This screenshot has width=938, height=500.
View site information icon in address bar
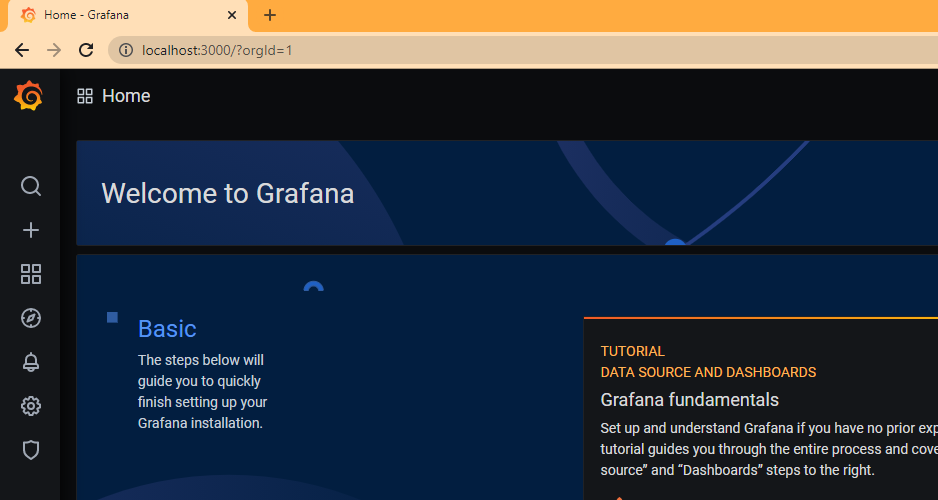tap(126, 50)
